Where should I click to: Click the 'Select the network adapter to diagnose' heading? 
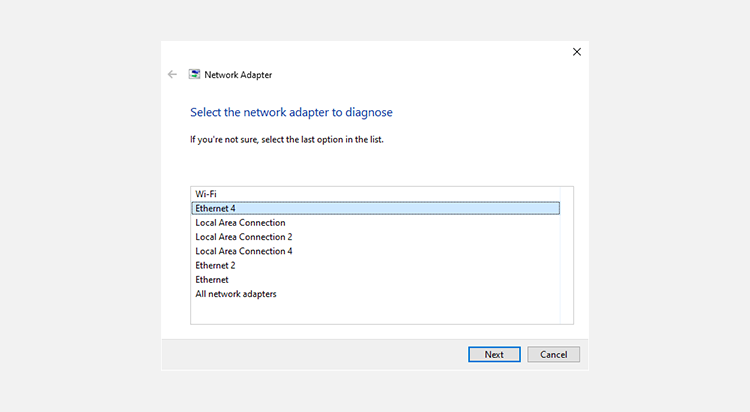coord(291,113)
